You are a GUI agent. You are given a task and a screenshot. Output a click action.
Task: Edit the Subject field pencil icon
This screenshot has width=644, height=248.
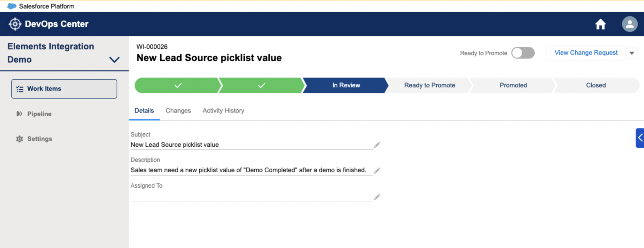tap(377, 145)
